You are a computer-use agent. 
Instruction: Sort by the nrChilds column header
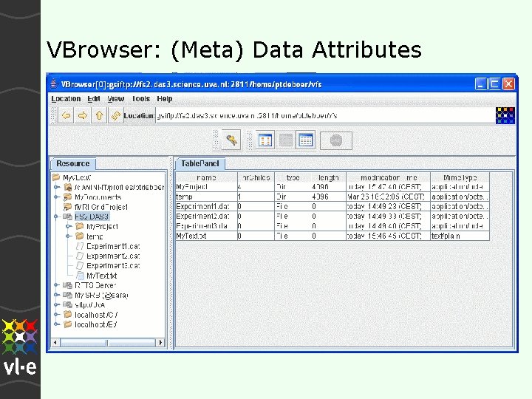click(256, 177)
